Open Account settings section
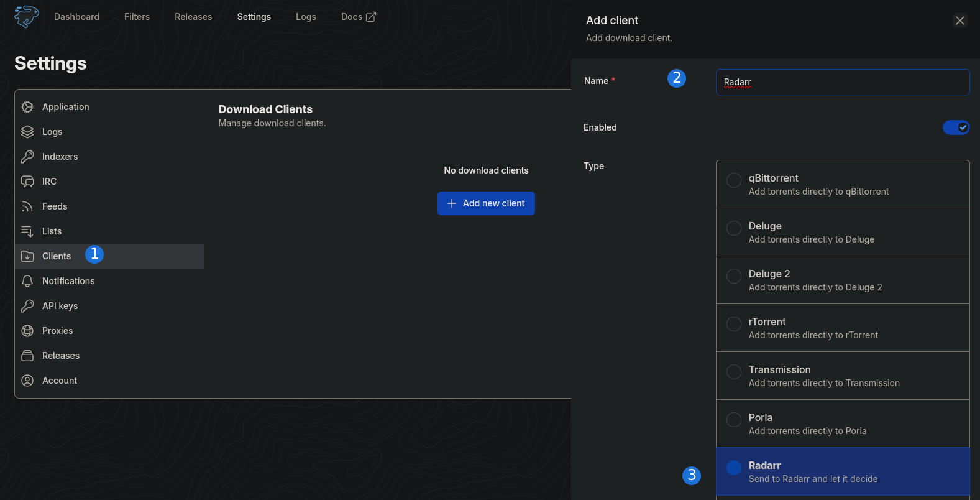 109,381
